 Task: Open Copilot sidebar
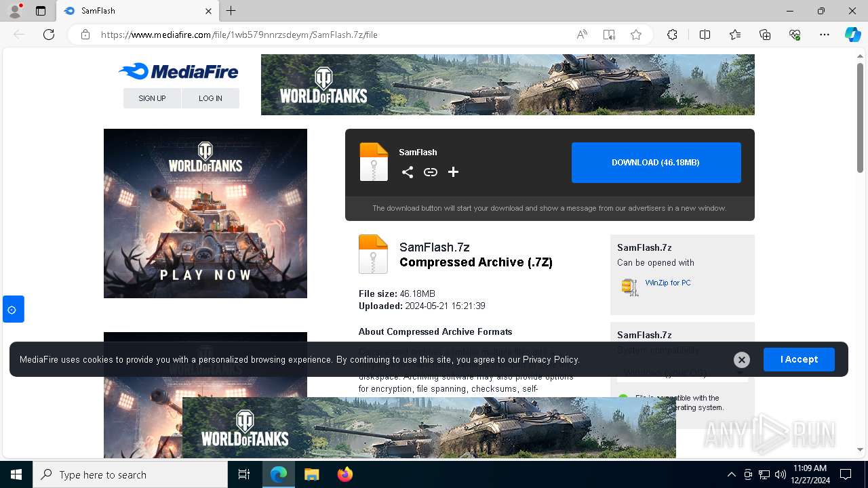[x=852, y=35]
